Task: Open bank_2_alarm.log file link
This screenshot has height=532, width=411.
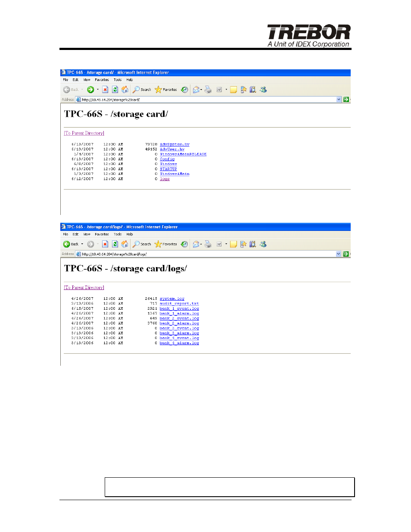Action: pos(179,323)
